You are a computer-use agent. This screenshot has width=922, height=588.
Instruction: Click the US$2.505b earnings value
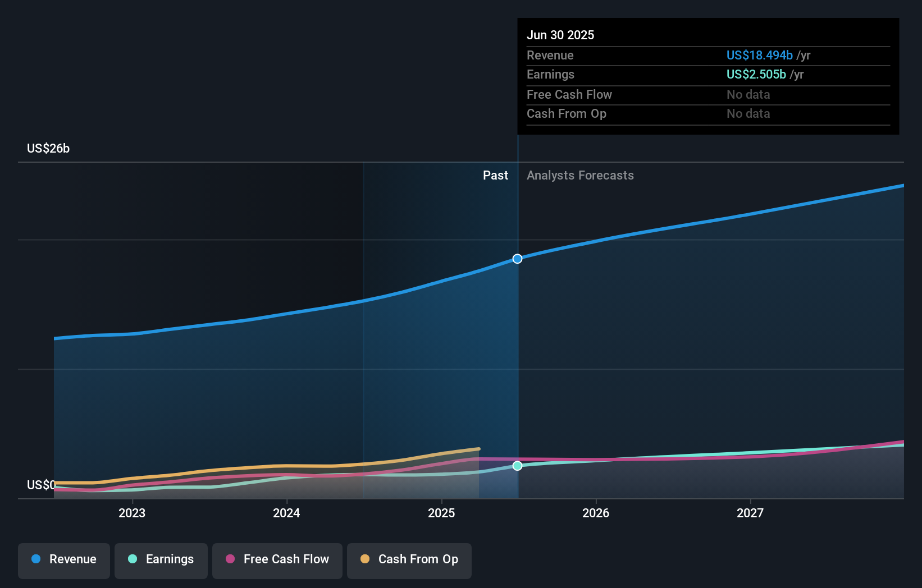[x=756, y=74]
